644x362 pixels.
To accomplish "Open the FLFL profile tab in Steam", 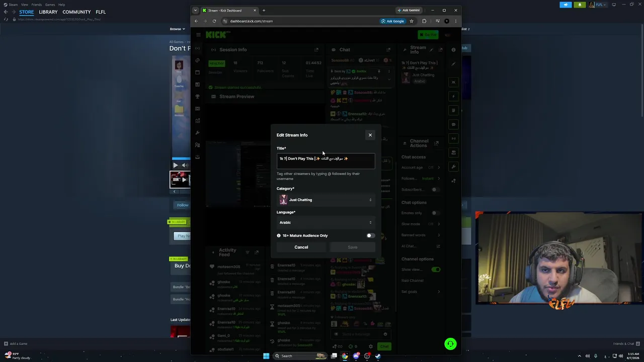I will 101,12.
